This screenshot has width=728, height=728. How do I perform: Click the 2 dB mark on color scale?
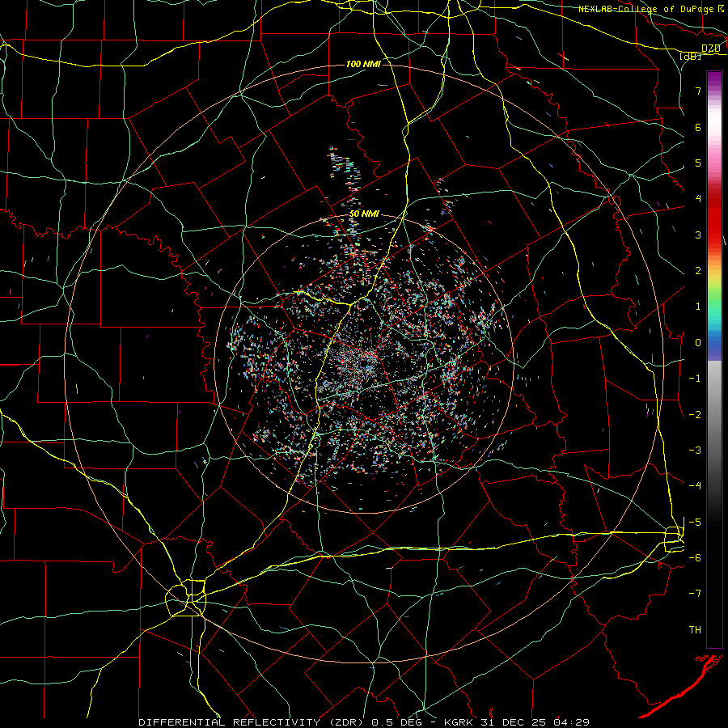(698, 271)
